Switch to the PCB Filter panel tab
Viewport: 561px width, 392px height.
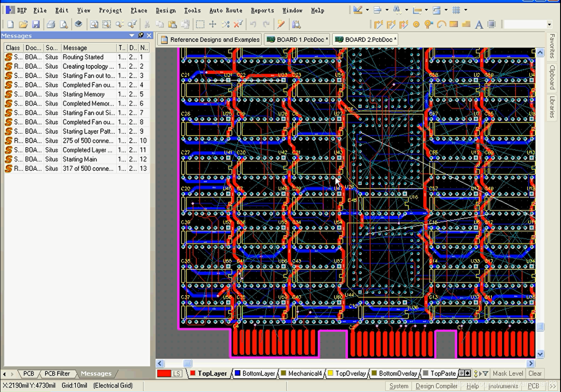(x=57, y=374)
